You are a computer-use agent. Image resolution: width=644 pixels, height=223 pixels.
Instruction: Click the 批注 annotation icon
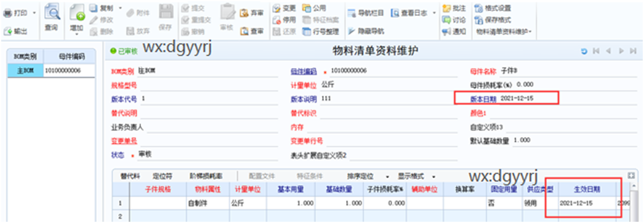coord(446,8)
